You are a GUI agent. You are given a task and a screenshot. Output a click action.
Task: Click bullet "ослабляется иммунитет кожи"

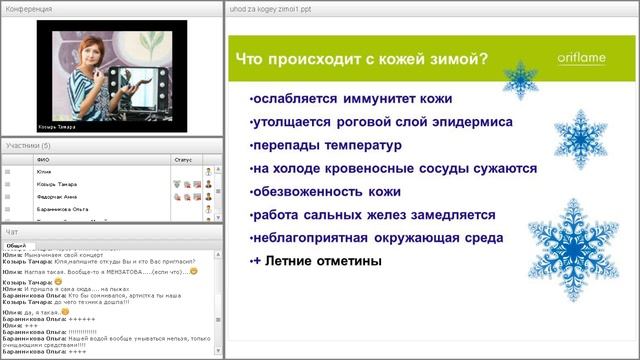[x=351, y=99]
